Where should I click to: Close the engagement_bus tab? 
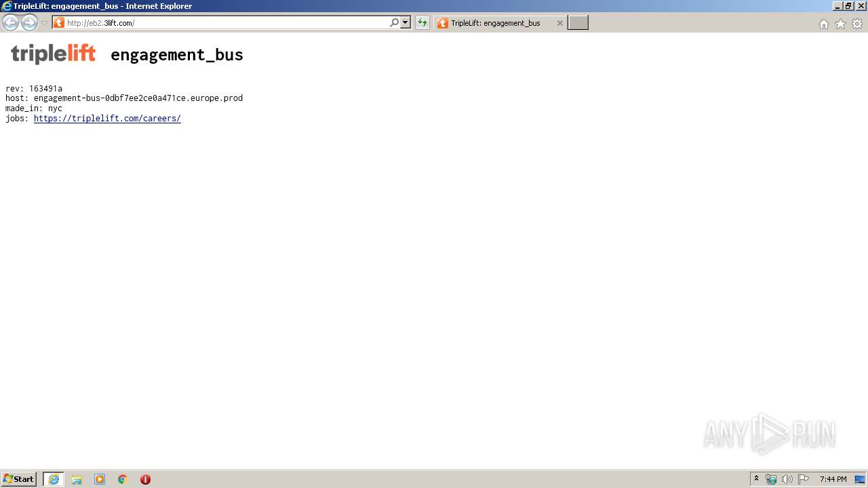[x=559, y=23]
